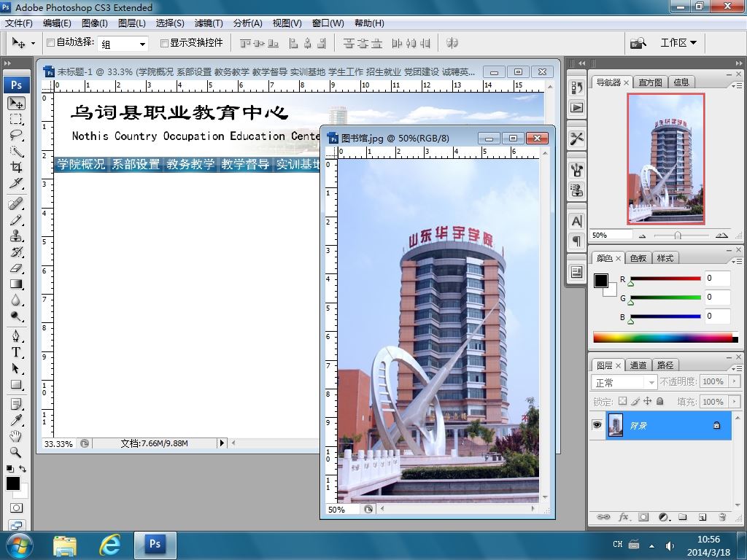Select the Lasso tool
The height and width of the screenshot is (560, 747).
pos(16,135)
